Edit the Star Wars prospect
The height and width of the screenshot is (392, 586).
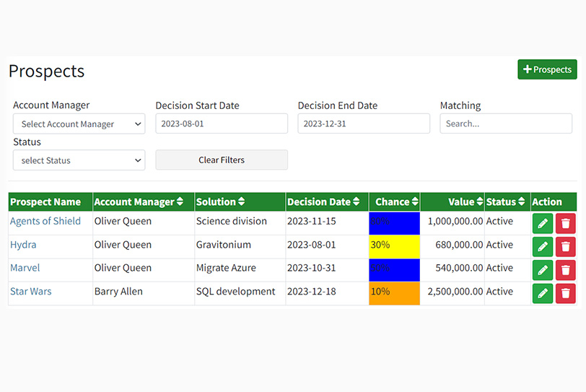click(x=543, y=293)
